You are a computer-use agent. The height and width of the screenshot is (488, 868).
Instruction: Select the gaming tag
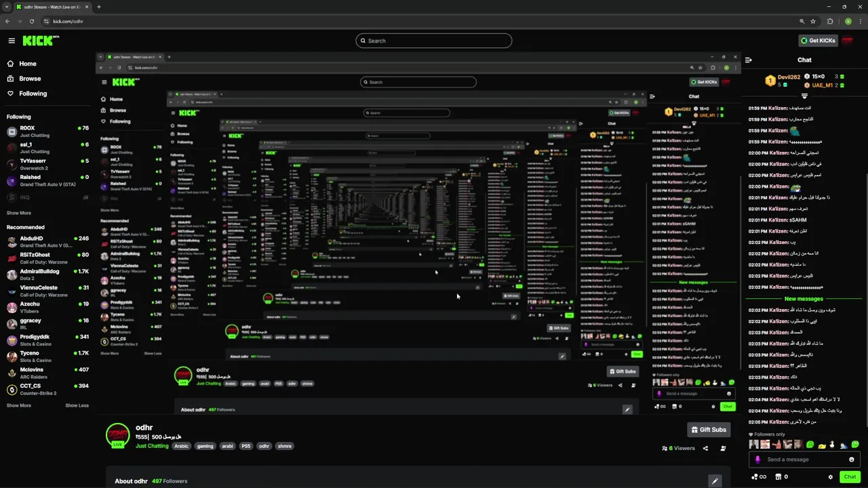pyautogui.click(x=205, y=446)
